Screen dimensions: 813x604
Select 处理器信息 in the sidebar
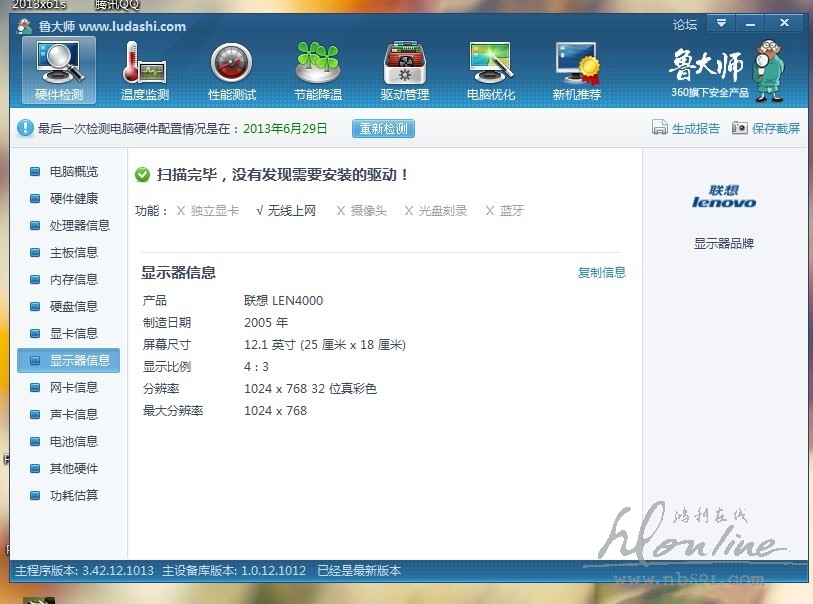pos(79,226)
